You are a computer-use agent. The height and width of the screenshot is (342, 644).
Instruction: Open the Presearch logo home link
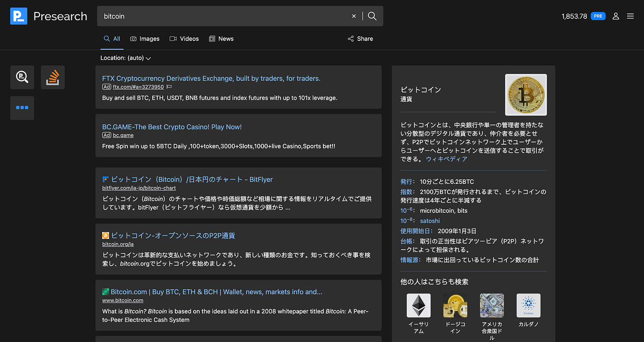[48, 16]
